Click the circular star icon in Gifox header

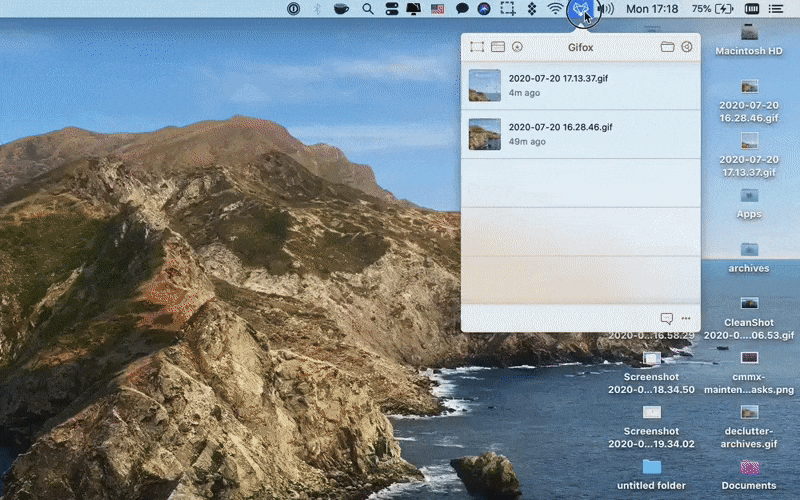coord(517,47)
